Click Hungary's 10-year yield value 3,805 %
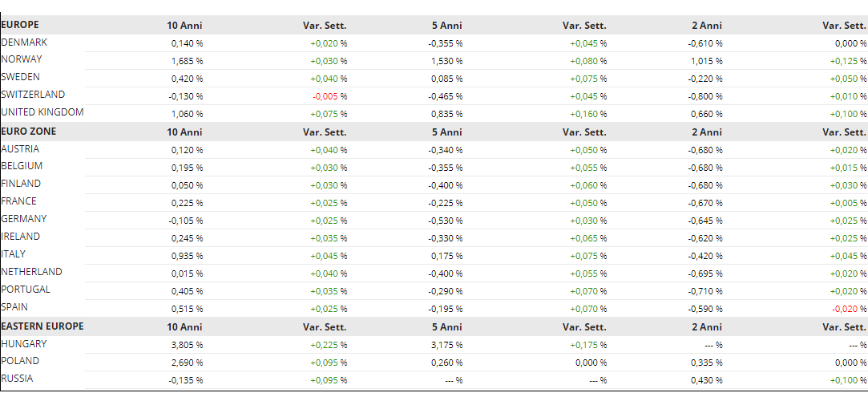The image size is (868, 393). coord(187,345)
